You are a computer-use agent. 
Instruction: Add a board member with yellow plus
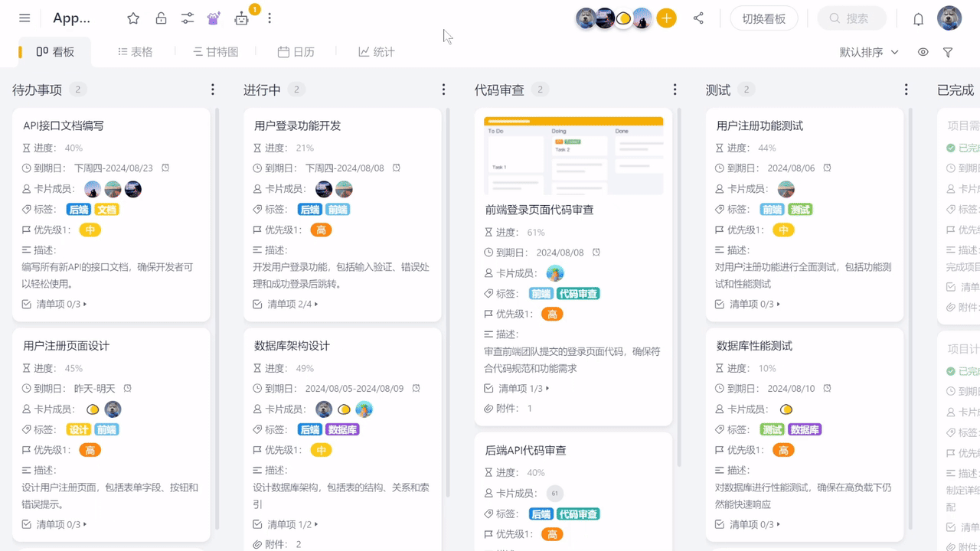point(667,18)
